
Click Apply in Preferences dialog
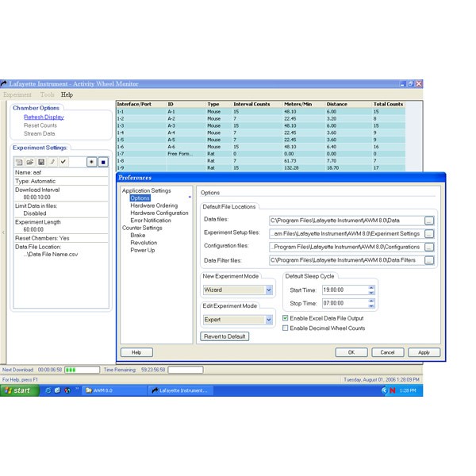(424, 352)
